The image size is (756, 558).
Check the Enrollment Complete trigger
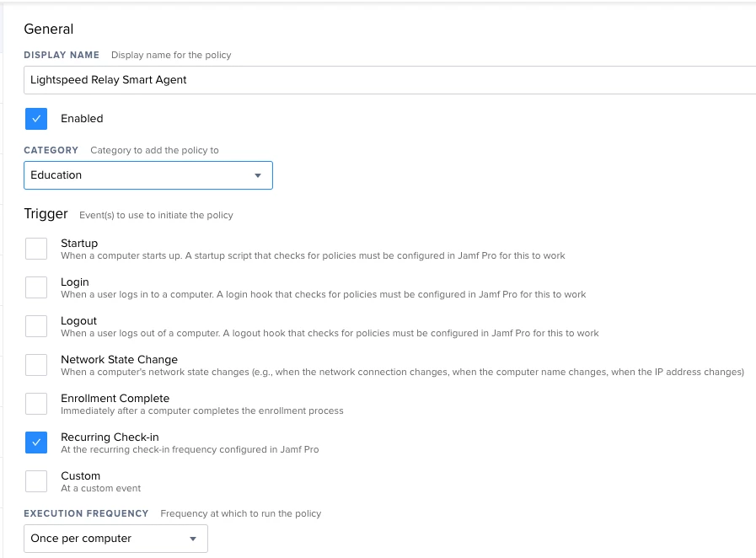click(36, 404)
